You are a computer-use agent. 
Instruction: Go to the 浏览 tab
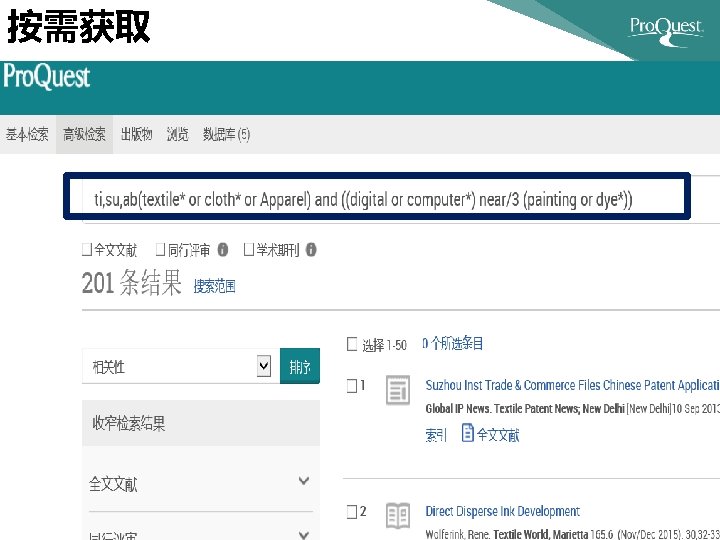[x=177, y=135]
